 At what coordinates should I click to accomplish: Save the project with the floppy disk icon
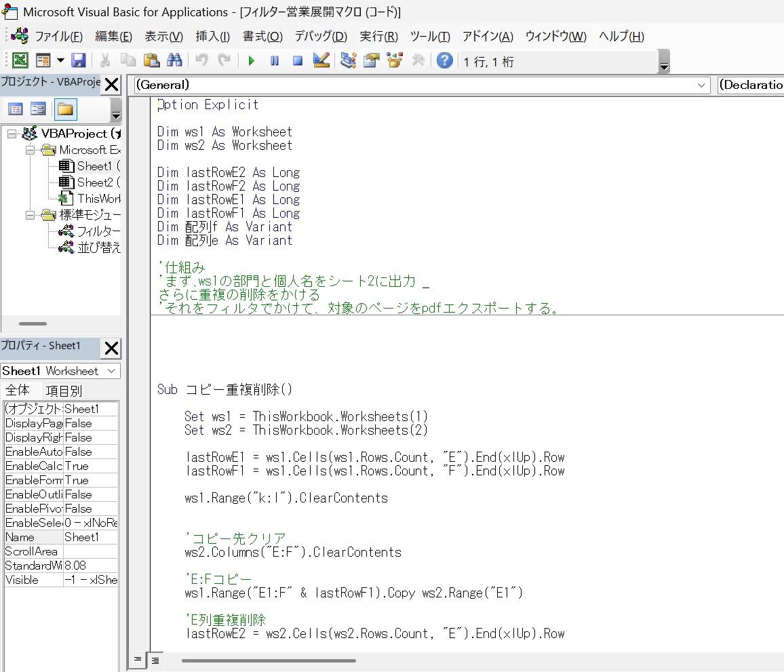click(79, 61)
